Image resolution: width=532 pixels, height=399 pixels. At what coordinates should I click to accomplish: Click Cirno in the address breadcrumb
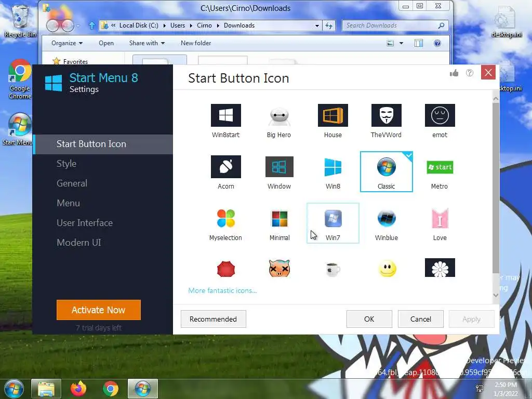pyautogui.click(x=204, y=25)
